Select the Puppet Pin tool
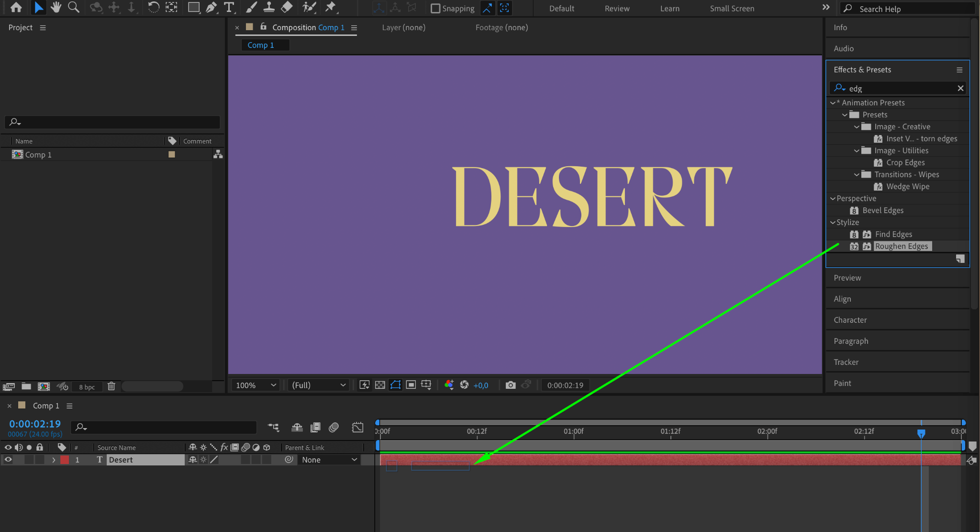The height and width of the screenshot is (532, 980). (x=330, y=7)
